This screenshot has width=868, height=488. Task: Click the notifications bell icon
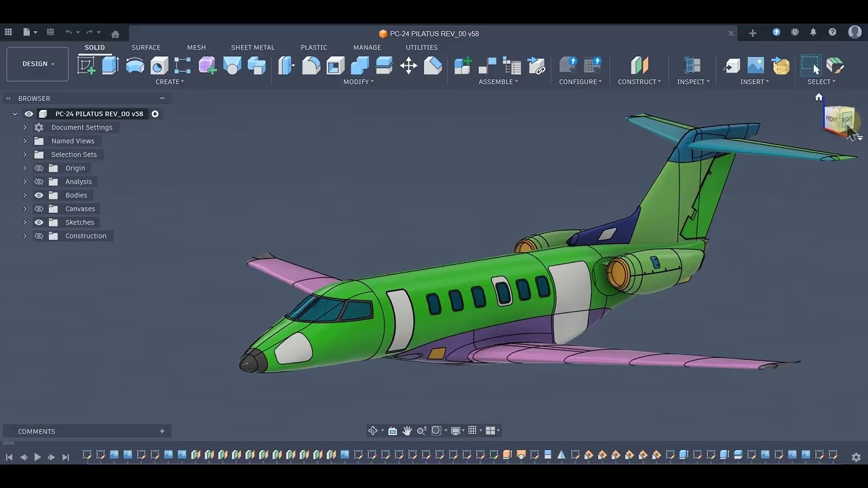(x=813, y=32)
